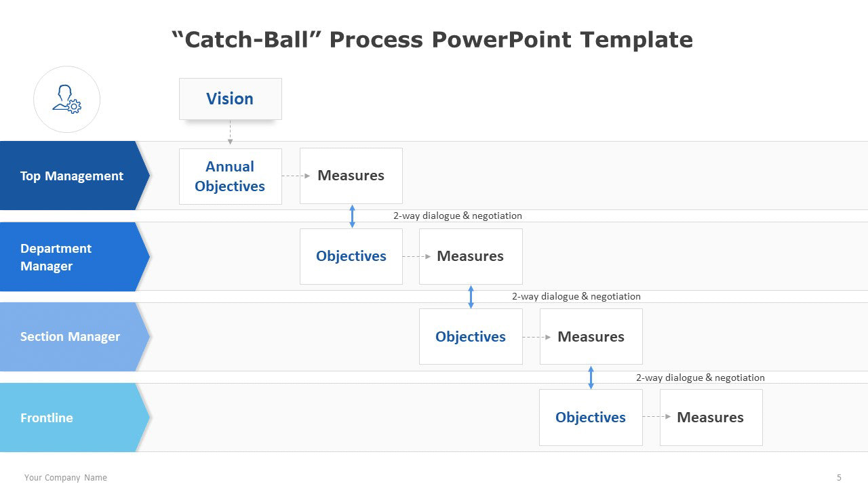Click the Top Management chevron label
Screen dimensions: 868x488
coord(75,176)
